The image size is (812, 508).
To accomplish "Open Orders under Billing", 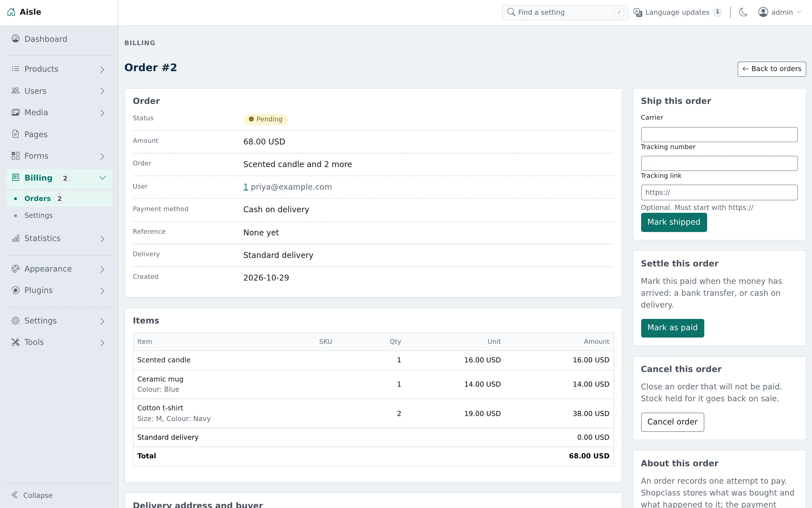I will coord(59,199).
